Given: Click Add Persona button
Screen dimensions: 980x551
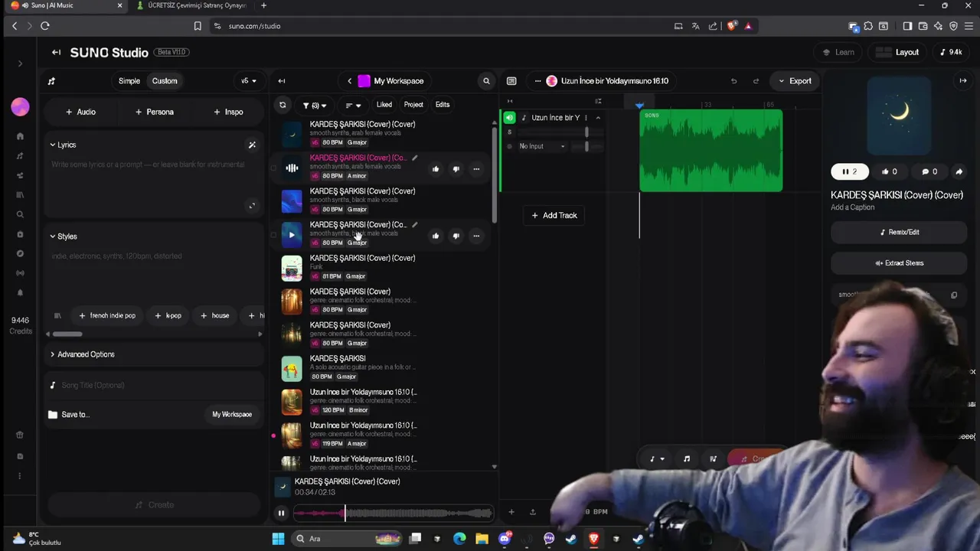Looking at the screenshot, I should 154,112.
